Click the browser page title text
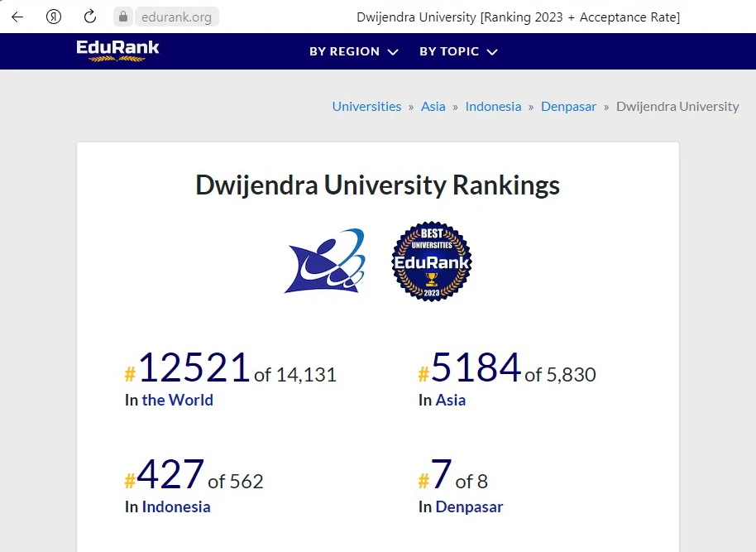The height and width of the screenshot is (552, 756). coord(519,17)
